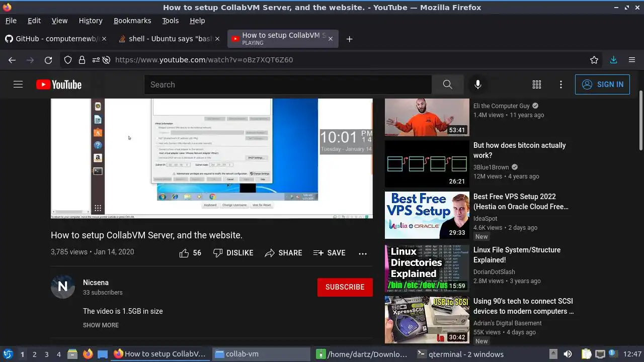The image size is (644, 362).
Task: Open the Edit menu
Action: coord(34,21)
